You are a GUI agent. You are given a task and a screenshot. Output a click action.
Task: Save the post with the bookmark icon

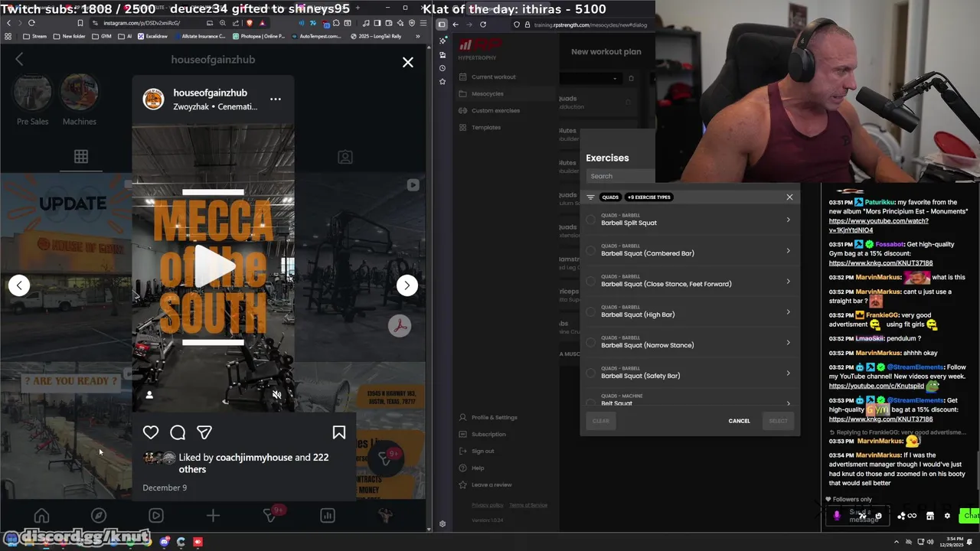[339, 432]
